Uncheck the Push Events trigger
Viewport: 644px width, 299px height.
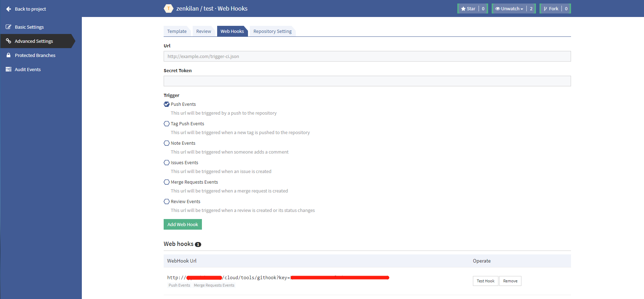point(166,104)
